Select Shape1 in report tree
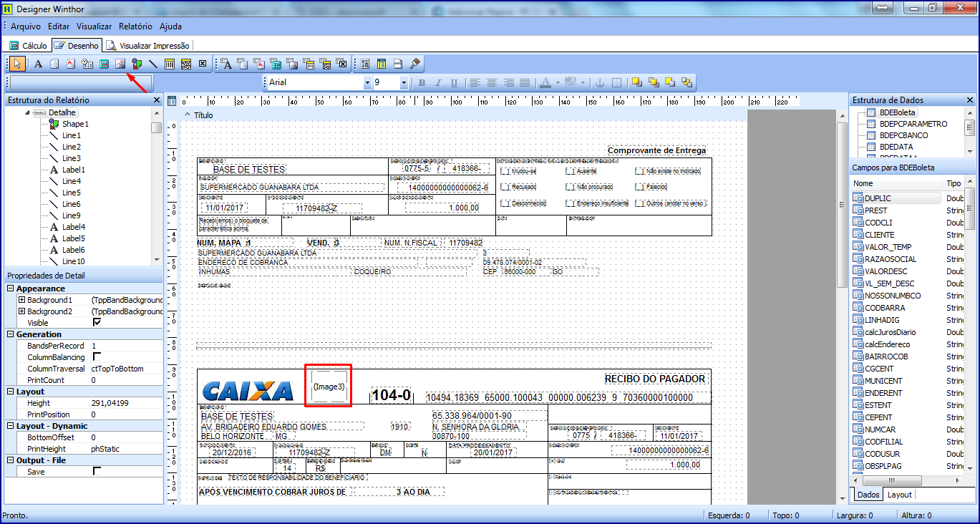980x524 pixels. (75, 124)
